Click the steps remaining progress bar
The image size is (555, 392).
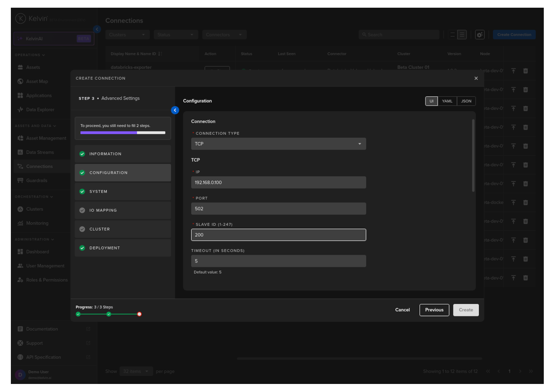pos(123,133)
